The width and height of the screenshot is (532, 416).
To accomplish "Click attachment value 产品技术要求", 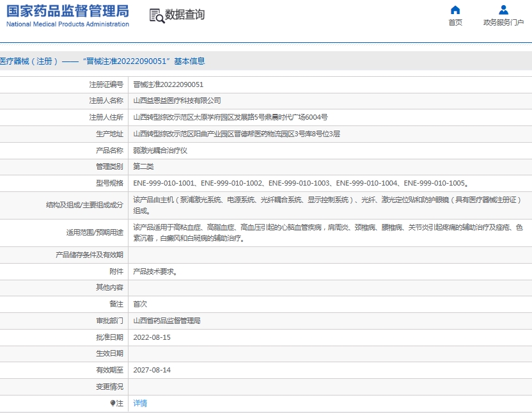I will coord(155,271).
